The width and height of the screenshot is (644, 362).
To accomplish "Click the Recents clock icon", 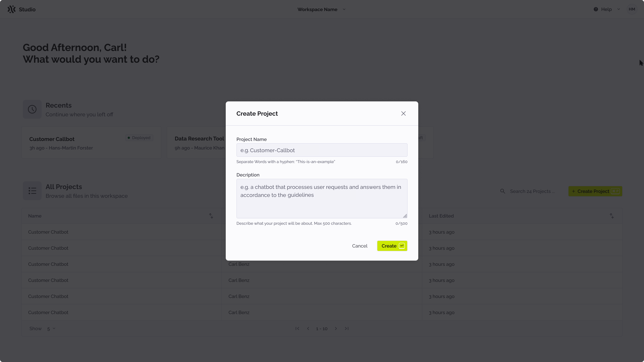I will (32, 109).
